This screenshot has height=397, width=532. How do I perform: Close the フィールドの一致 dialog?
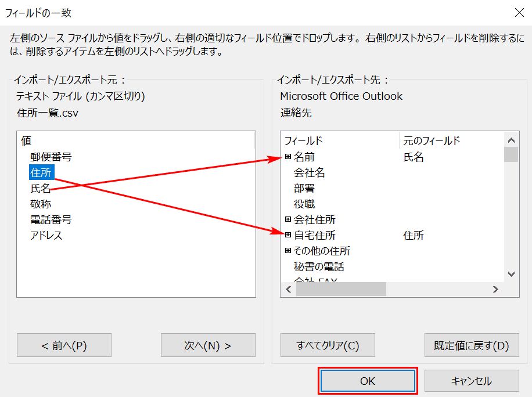click(519, 13)
